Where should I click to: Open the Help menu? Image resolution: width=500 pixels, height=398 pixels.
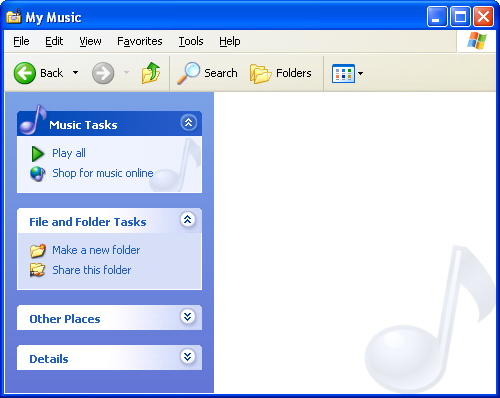click(230, 41)
